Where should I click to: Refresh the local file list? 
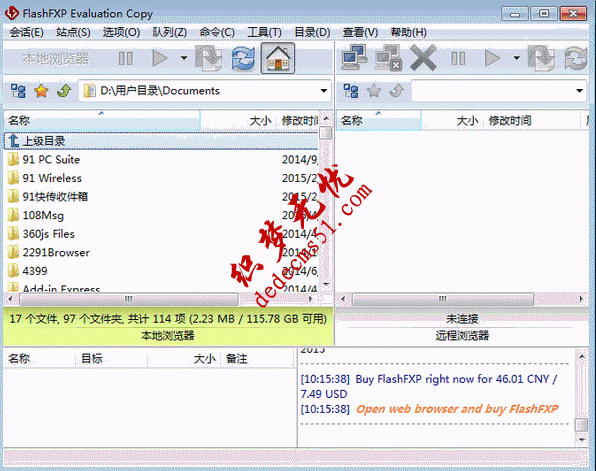(x=243, y=58)
